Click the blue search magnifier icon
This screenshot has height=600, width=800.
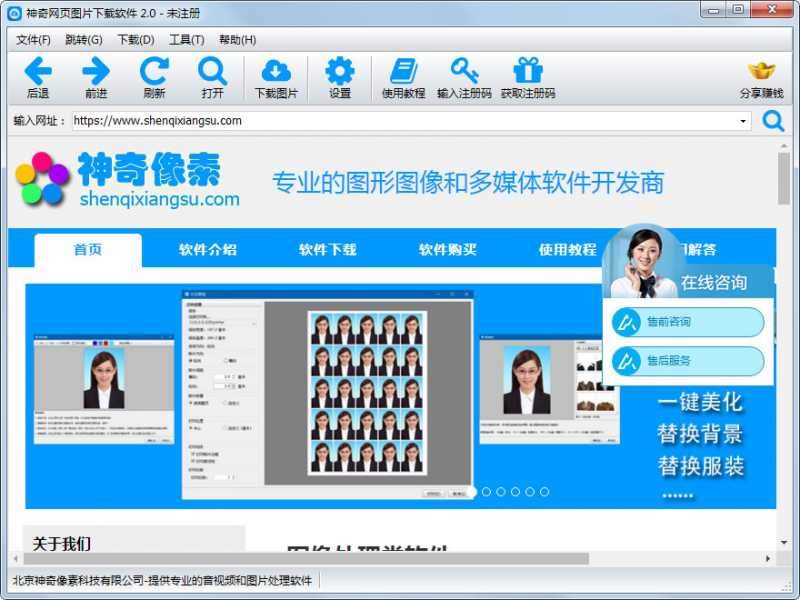[773, 120]
